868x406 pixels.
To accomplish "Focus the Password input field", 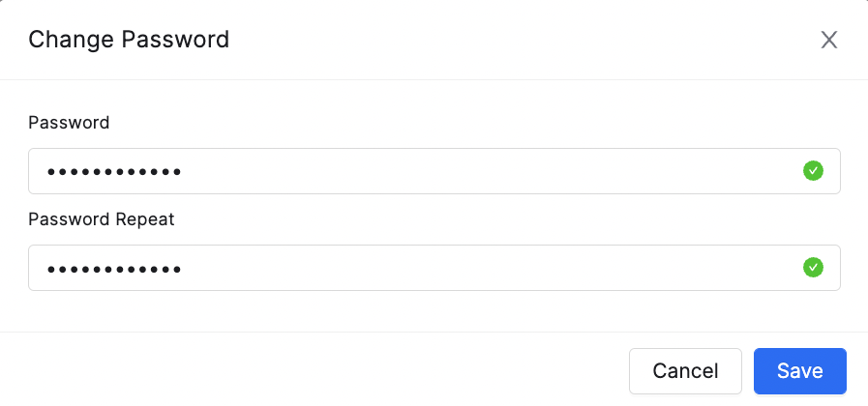I will click(434, 171).
